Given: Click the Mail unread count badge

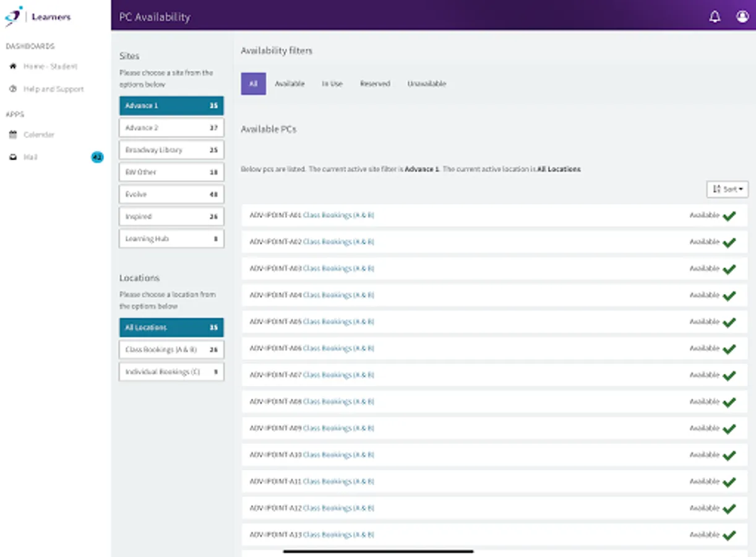Looking at the screenshot, I should click(97, 157).
